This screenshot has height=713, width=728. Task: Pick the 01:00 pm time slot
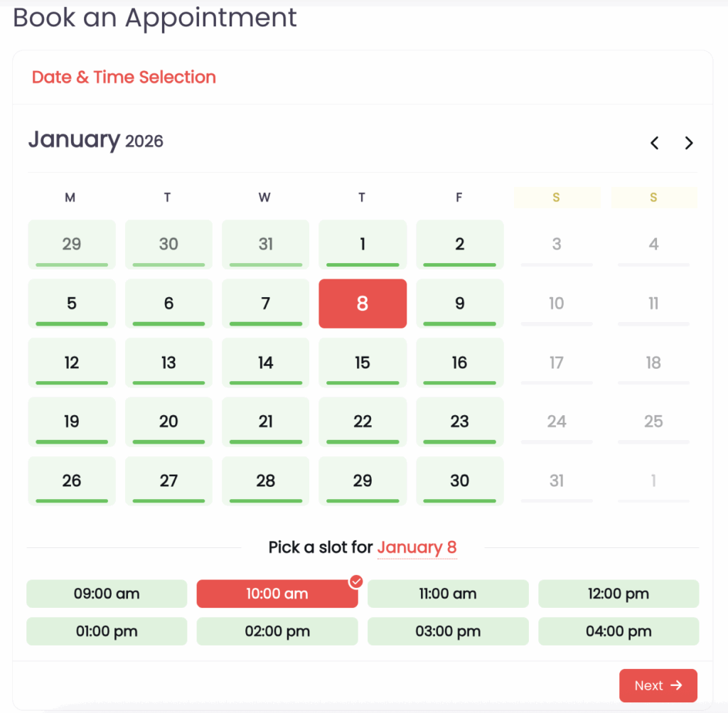coord(107,631)
